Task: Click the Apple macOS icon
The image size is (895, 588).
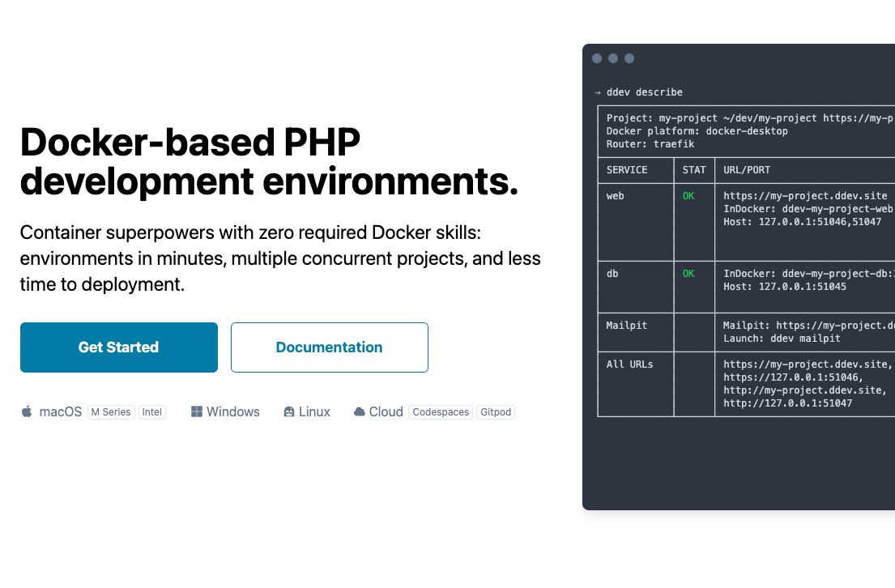Action: point(27,411)
